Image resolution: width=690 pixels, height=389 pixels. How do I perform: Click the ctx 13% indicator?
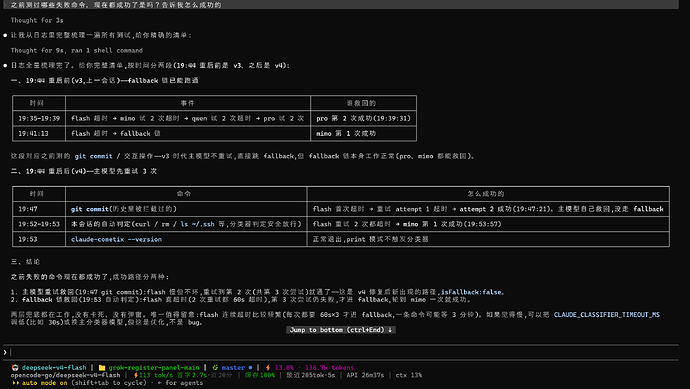click(x=408, y=375)
